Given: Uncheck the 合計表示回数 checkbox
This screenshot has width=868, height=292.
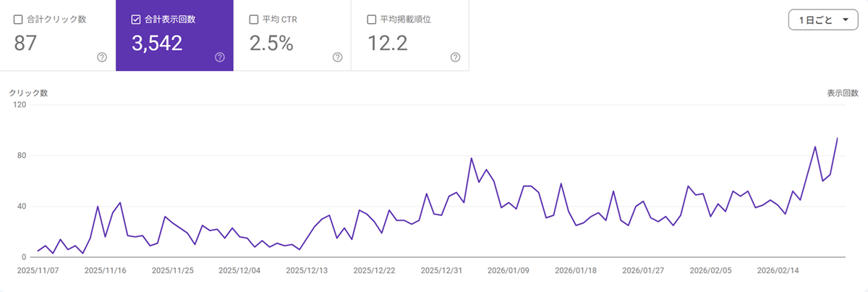Looking at the screenshot, I should click(136, 20).
